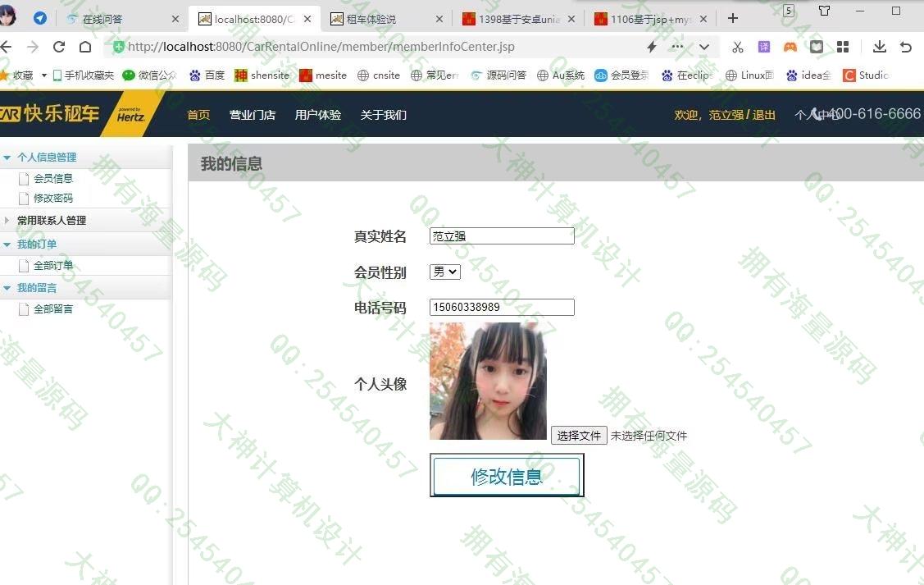
Task: Go to the browser home page icon
Action: [85, 47]
